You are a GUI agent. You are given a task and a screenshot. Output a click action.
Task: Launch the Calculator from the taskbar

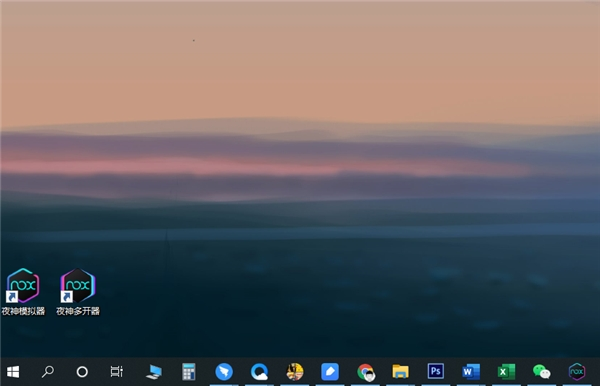(x=189, y=371)
